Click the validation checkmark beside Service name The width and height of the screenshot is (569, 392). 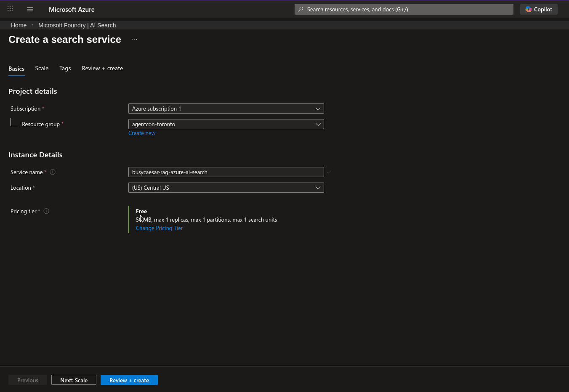pos(329,172)
